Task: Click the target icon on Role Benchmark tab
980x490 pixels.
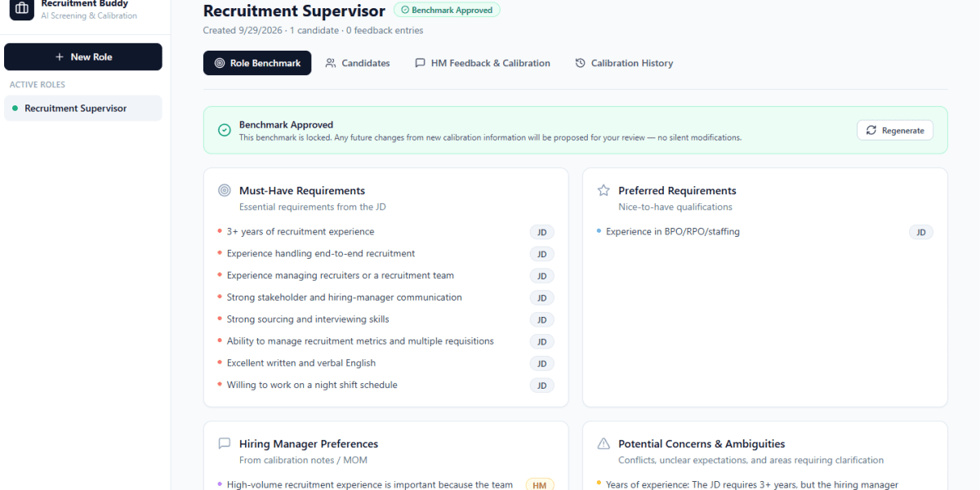Action: click(219, 63)
